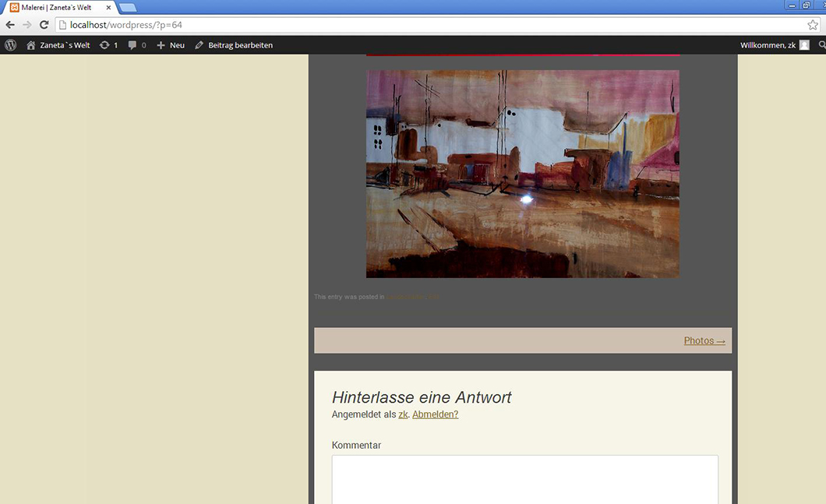Click the plus icon next to Neu
The height and width of the screenshot is (504, 826).
click(161, 45)
